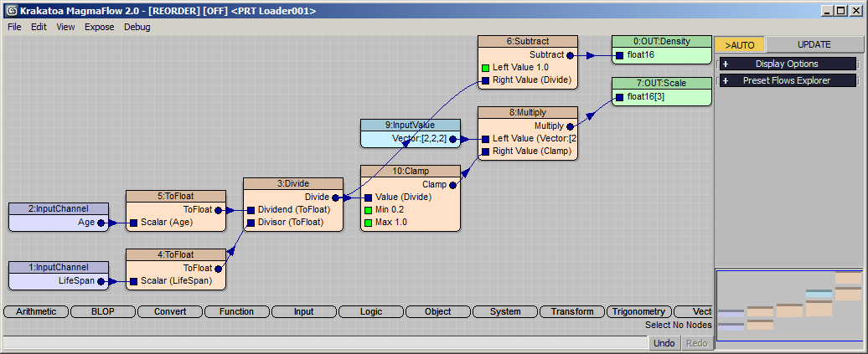Click the Right Value (Divide) input socket
This screenshot has width=868, height=354.
click(x=485, y=80)
